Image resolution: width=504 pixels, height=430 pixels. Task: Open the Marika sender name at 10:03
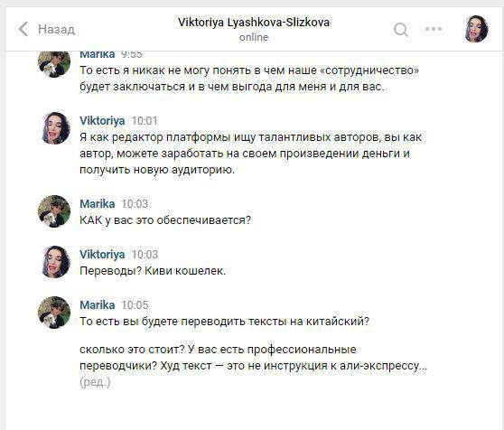[x=97, y=204]
